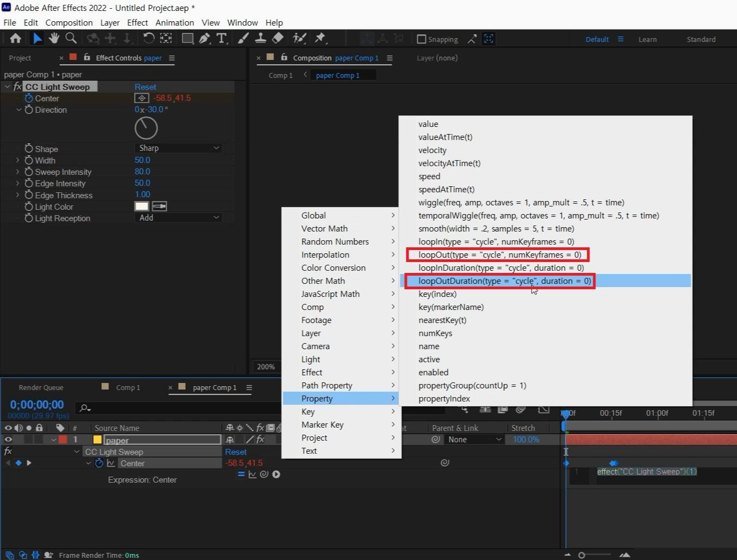The width and height of the screenshot is (737, 560).
Task: Click the Light Color eyedropper icon
Action: (160, 206)
